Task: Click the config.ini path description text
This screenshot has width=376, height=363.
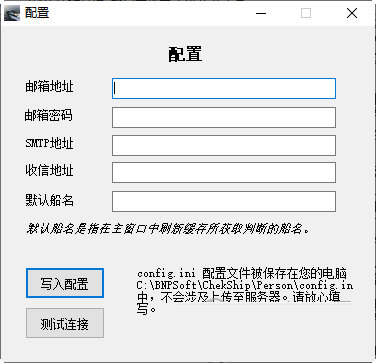Action: coord(244,291)
